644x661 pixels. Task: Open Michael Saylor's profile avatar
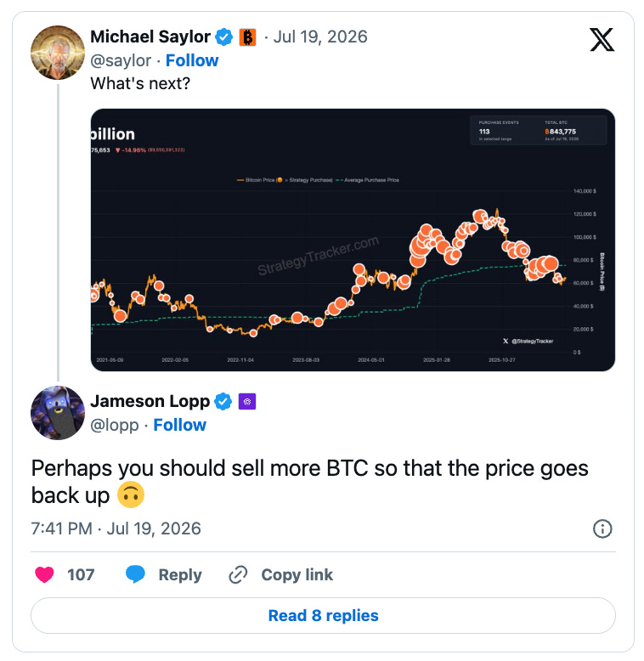click(58, 53)
